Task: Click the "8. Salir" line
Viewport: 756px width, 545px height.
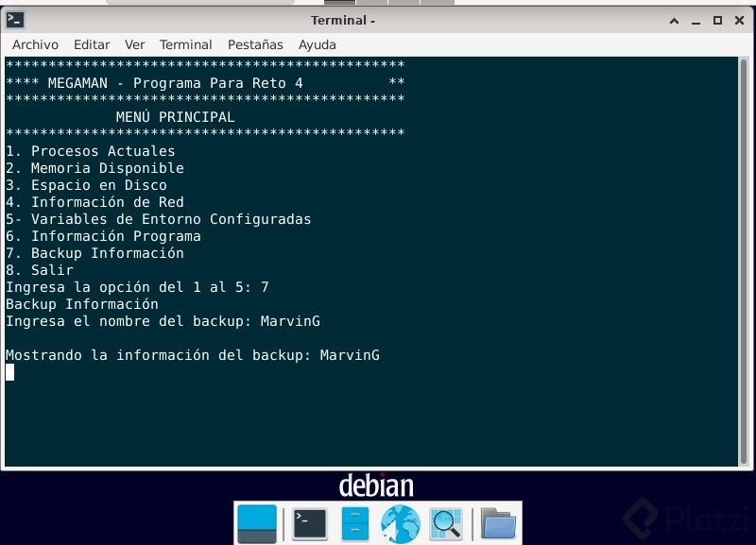Action: point(40,270)
